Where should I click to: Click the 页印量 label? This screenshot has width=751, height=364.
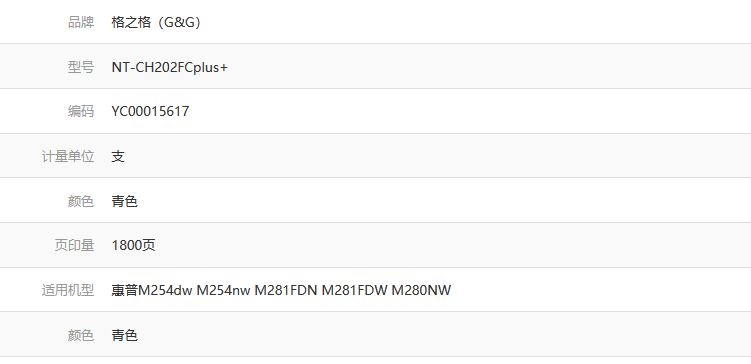click(74, 245)
